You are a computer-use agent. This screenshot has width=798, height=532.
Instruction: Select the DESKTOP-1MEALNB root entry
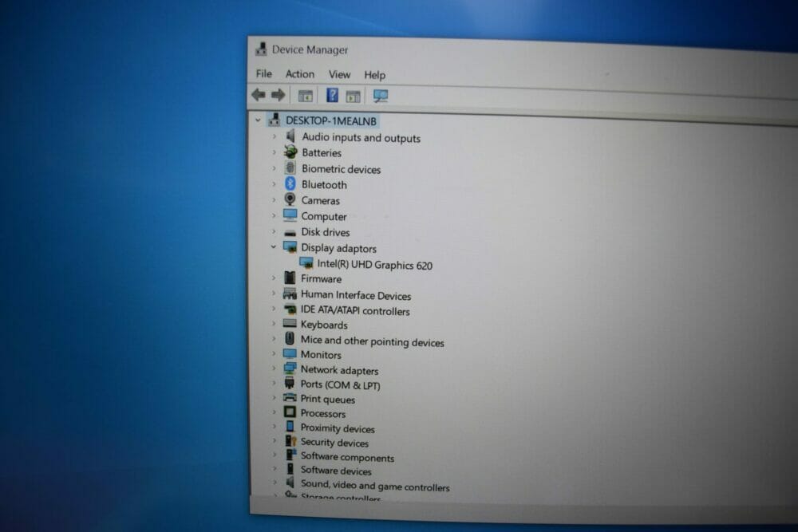pos(331,121)
